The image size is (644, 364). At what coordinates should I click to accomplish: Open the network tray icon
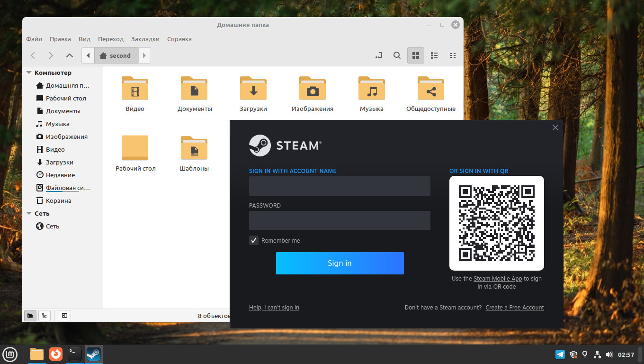pos(597,355)
